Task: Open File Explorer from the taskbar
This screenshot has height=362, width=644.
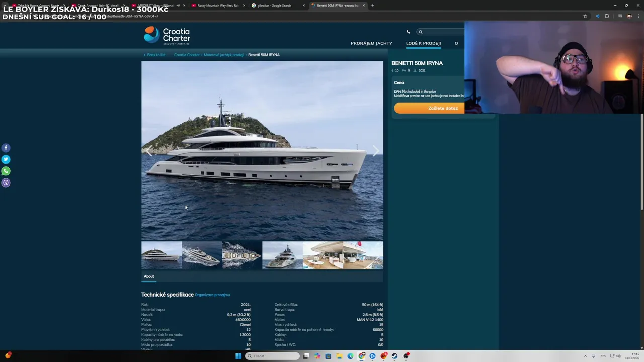Action: point(339,356)
